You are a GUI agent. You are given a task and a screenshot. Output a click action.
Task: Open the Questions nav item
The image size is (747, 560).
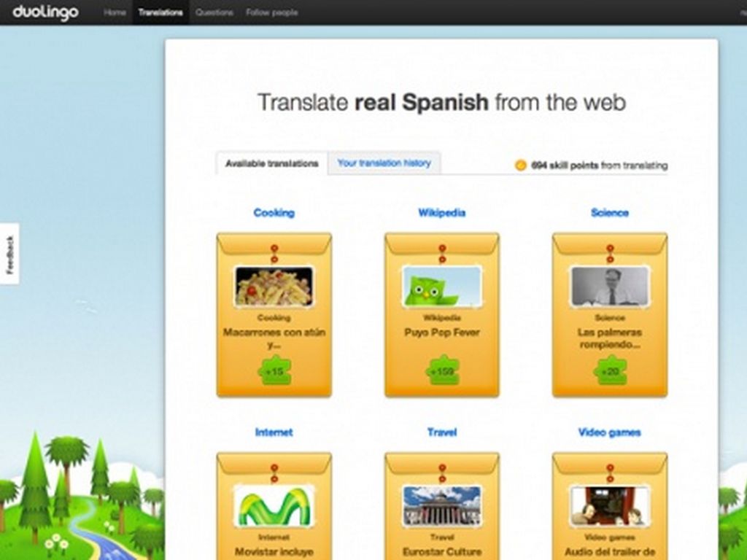(214, 12)
